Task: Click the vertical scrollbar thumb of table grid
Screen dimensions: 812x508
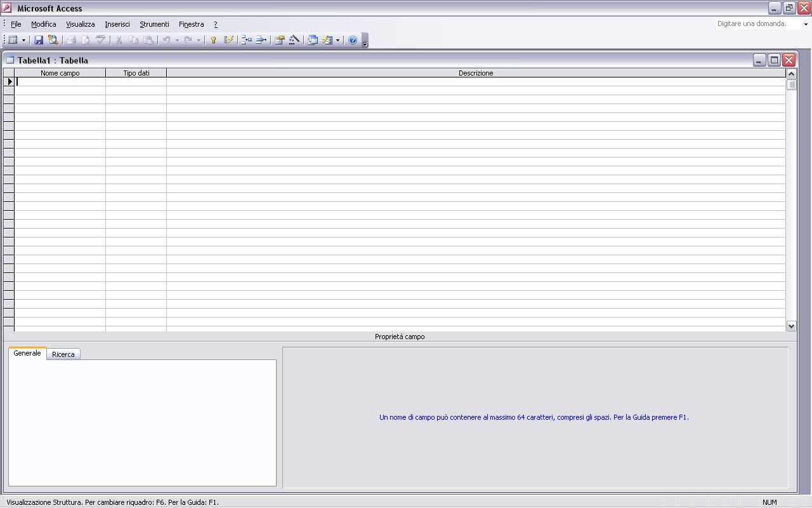Action: click(x=791, y=84)
